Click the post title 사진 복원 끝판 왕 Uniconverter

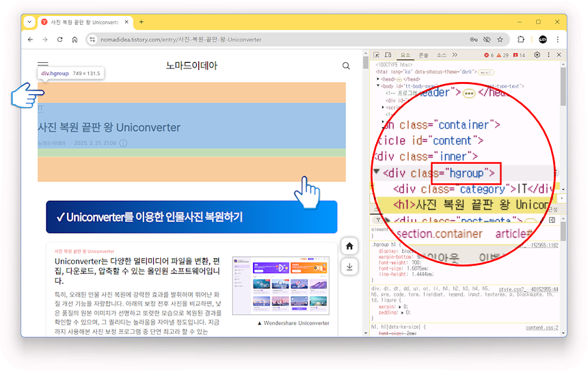click(109, 127)
